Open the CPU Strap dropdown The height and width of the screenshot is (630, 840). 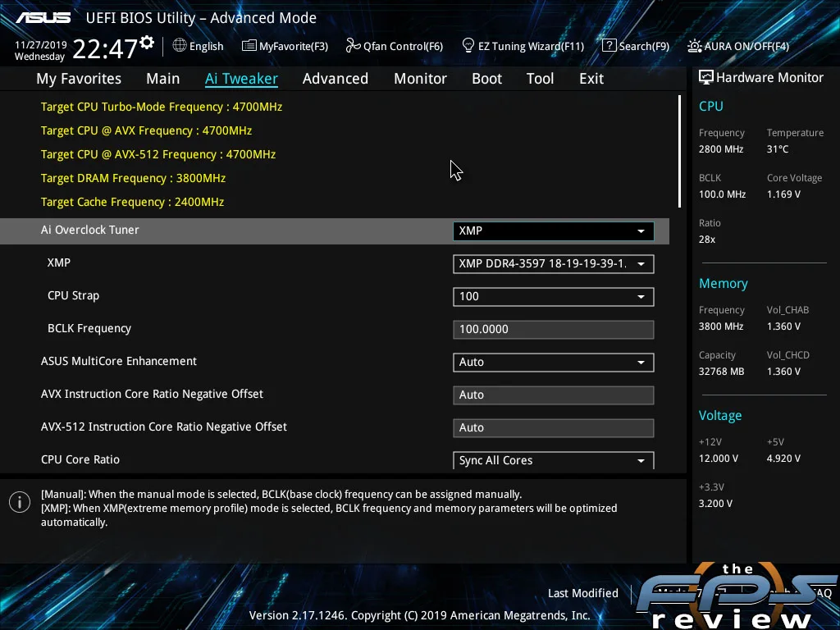(554, 296)
